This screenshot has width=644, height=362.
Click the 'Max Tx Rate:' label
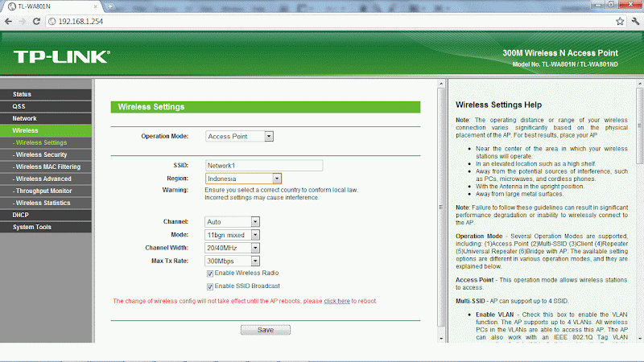(170, 261)
